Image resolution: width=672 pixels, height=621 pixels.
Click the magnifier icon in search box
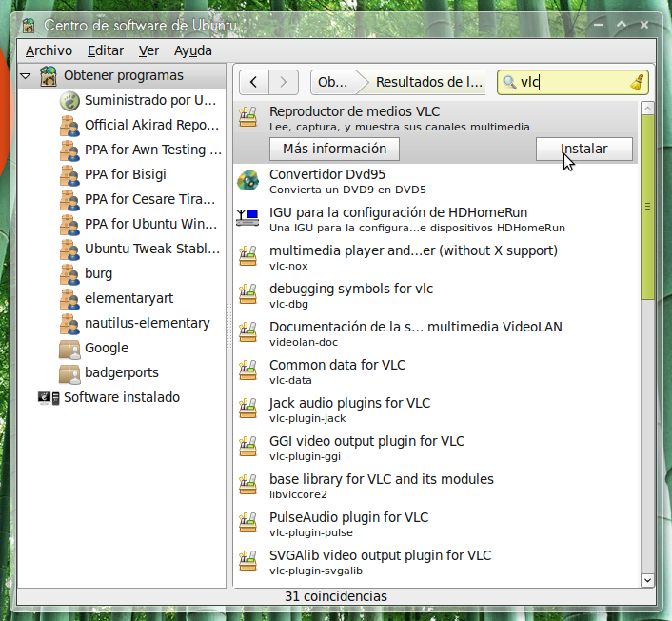click(509, 82)
